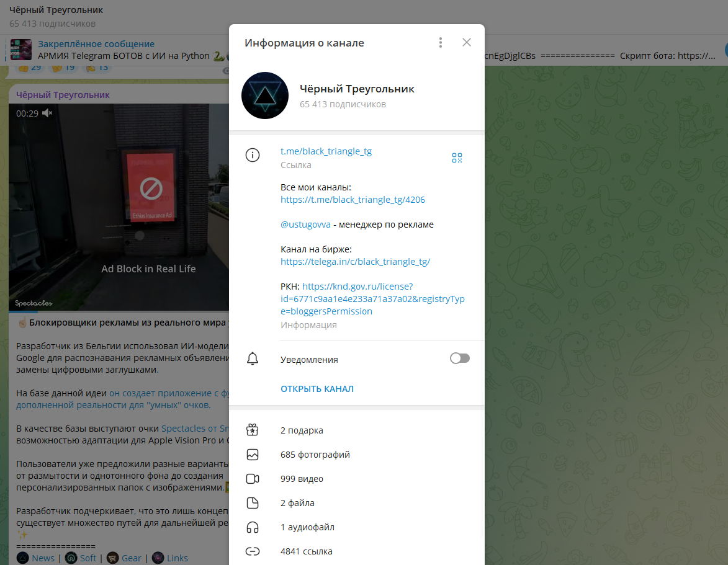Click the bell icon next to Уведомления

coord(253,358)
